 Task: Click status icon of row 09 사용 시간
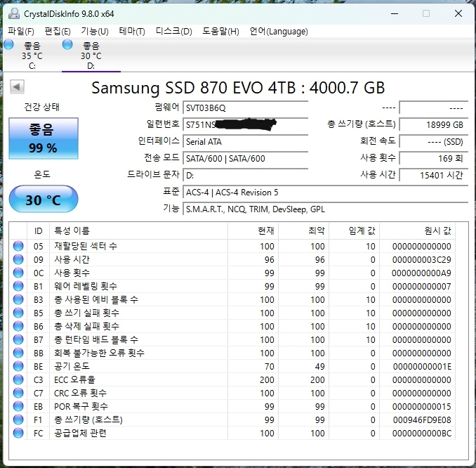tap(18, 259)
